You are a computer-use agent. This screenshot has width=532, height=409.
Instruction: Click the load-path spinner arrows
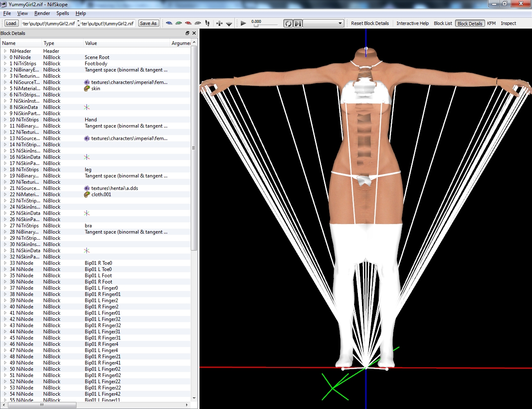click(x=79, y=23)
